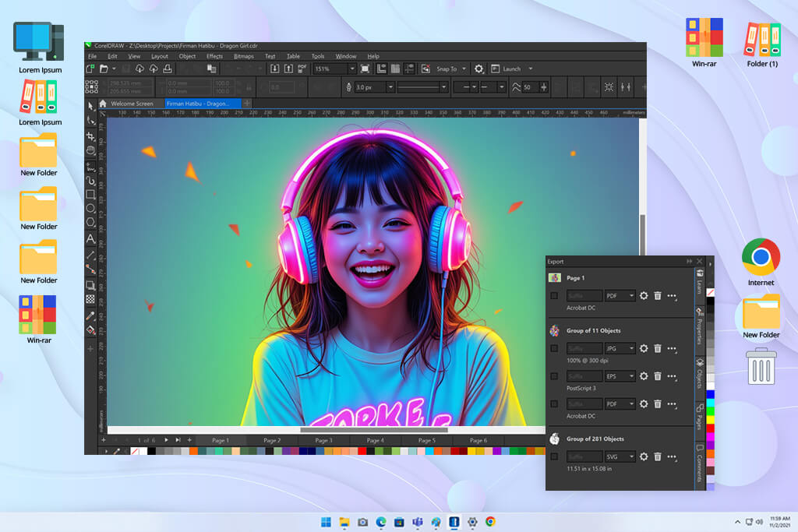Click the New document icon
Screen dimensions: 798x532
pos(90,69)
